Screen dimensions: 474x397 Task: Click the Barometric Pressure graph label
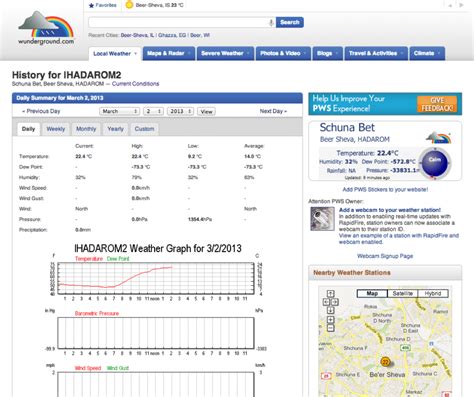(97, 313)
